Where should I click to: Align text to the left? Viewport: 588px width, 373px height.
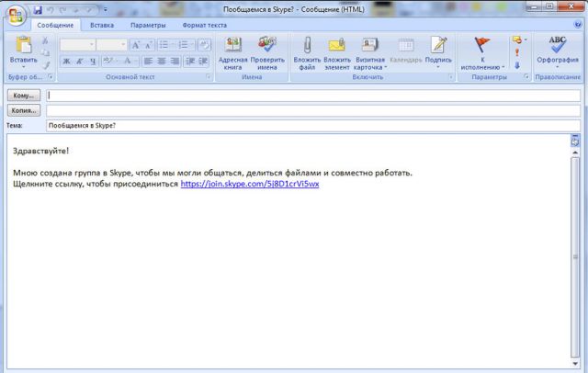(149, 62)
